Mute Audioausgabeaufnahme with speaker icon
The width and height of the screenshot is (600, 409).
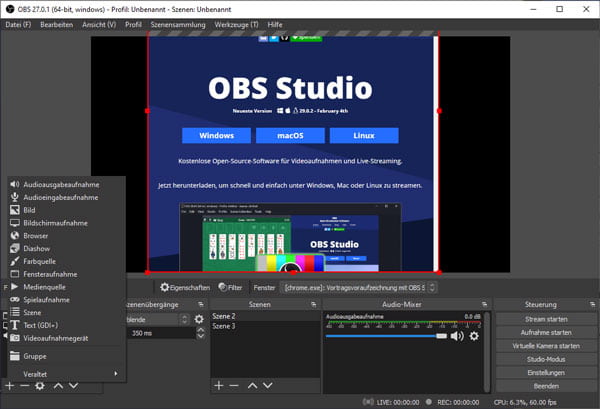[457, 336]
